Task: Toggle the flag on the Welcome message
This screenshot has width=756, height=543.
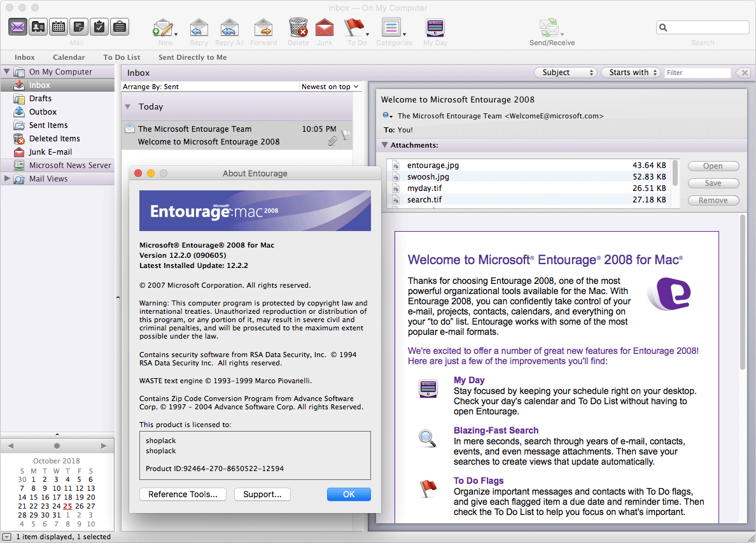Action: tap(345, 135)
